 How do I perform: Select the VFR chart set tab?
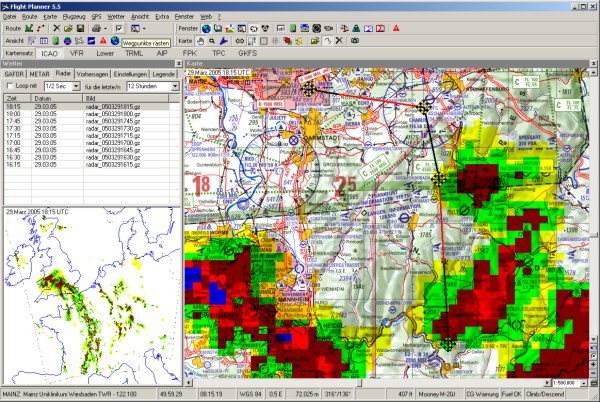77,53
